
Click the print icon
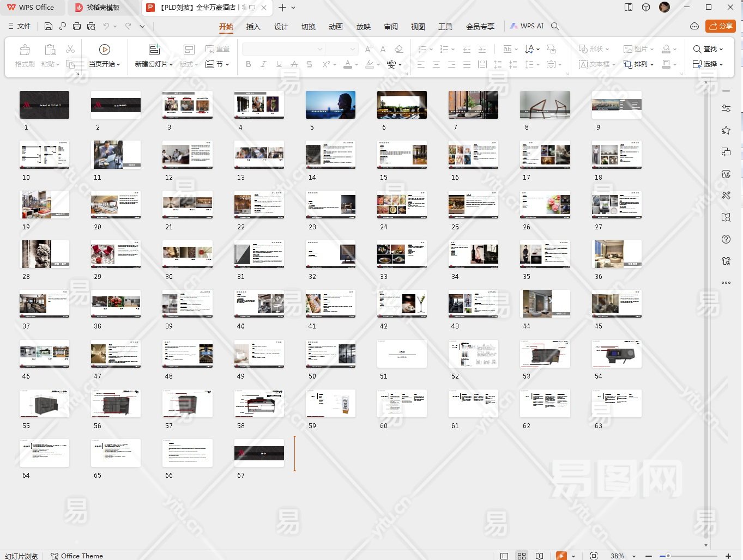coord(77,26)
